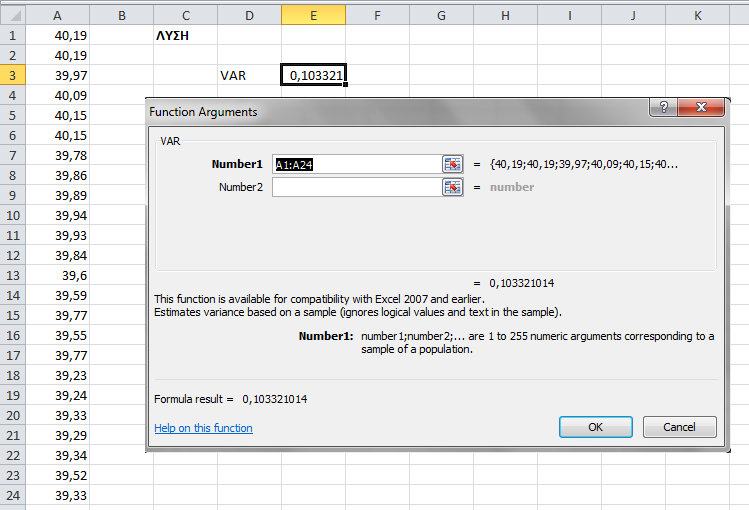Click cell A23 with value 39,52
The image size is (749, 510).
[x=57, y=475]
